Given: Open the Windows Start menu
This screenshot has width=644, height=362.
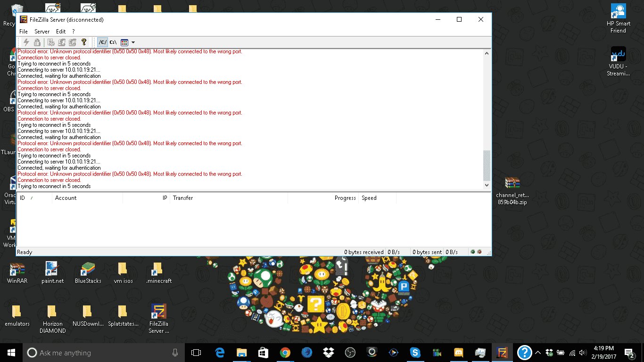Looking at the screenshot, I should point(11,353).
